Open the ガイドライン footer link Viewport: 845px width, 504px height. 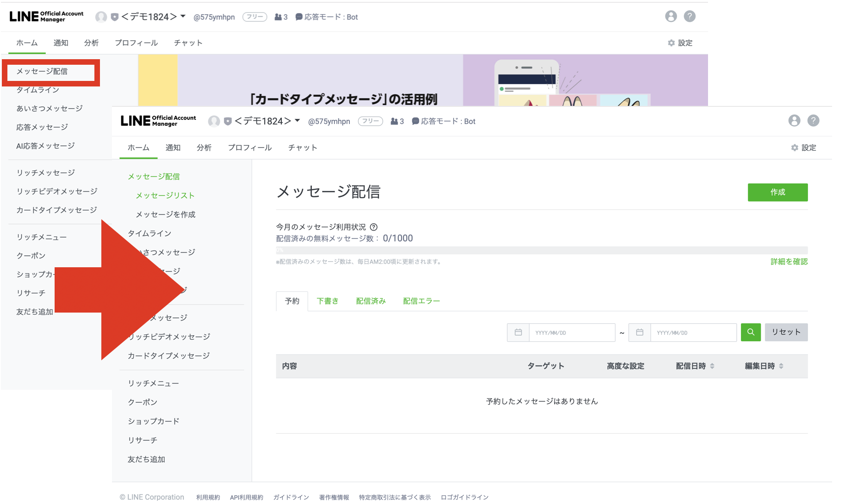(291, 497)
